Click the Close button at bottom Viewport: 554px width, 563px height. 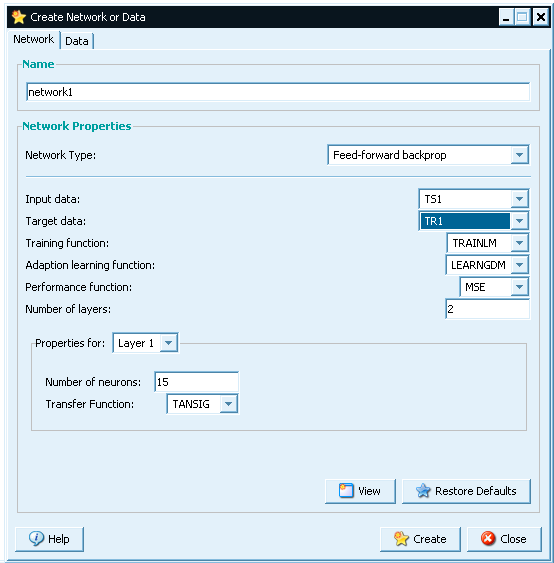coord(504,539)
